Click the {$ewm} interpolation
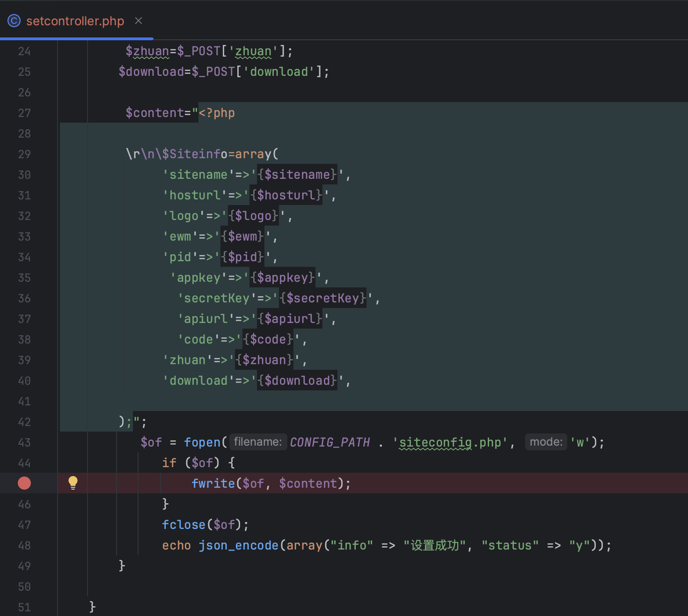Screen dimensions: 688x616 (x=242, y=236)
